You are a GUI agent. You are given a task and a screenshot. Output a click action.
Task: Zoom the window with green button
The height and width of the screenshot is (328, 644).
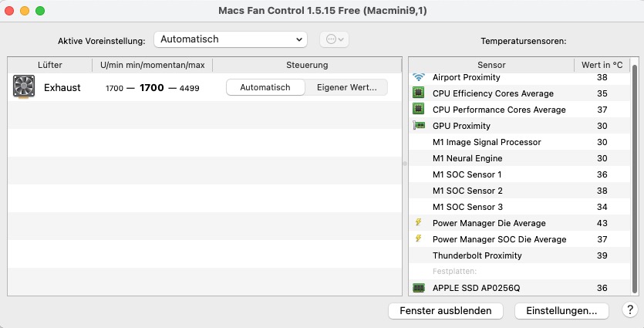[40, 11]
